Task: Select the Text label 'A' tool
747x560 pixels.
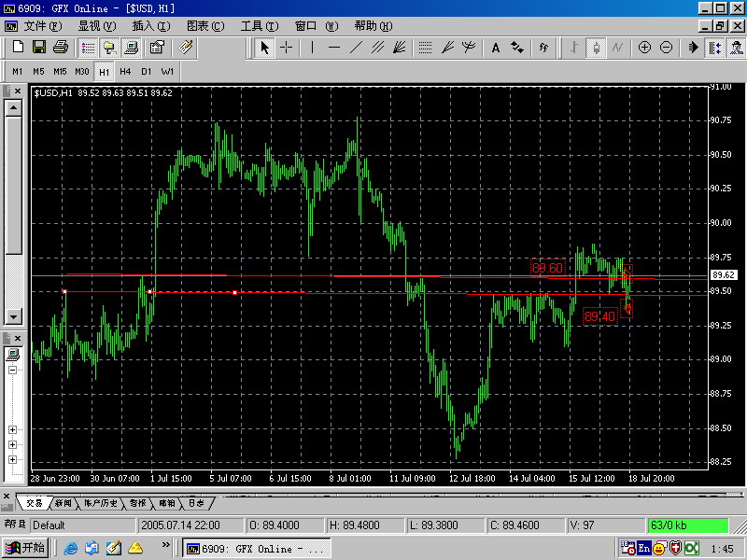Action: pos(496,47)
